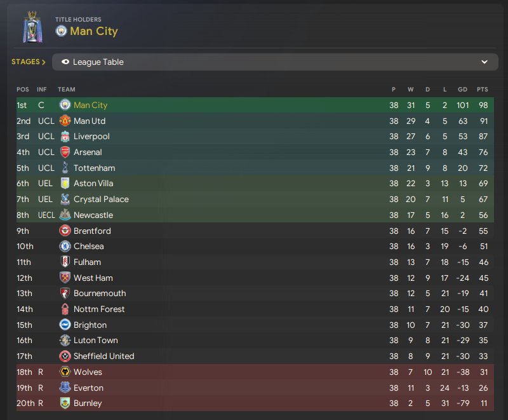The image size is (508, 420).
Task: Click the Chelsea club crest
Action: click(x=65, y=247)
